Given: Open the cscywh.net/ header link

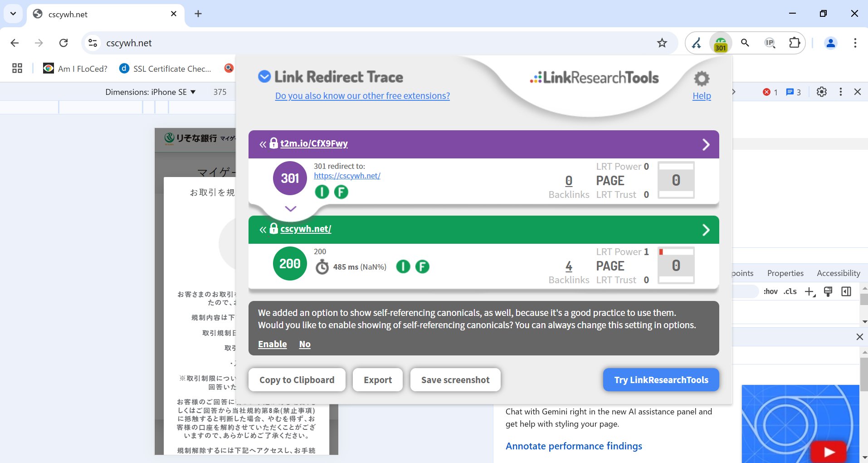Looking at the screenshot, I should point(306,229).
